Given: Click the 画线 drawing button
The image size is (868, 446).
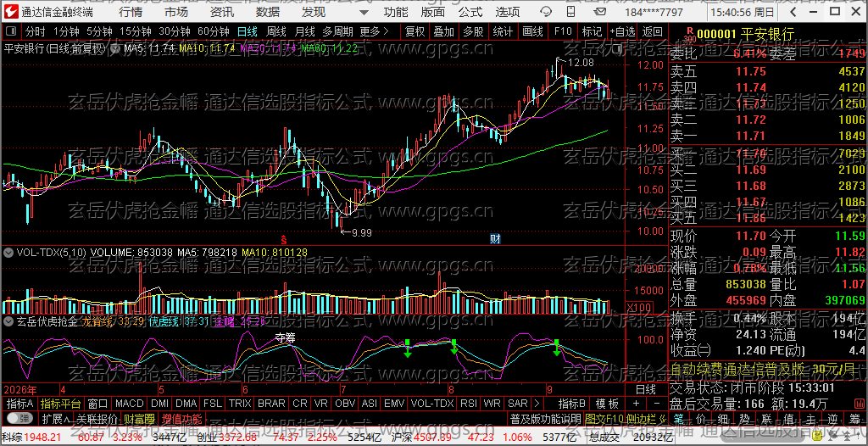Looking at the screenshot, I should tap(532, 31).
